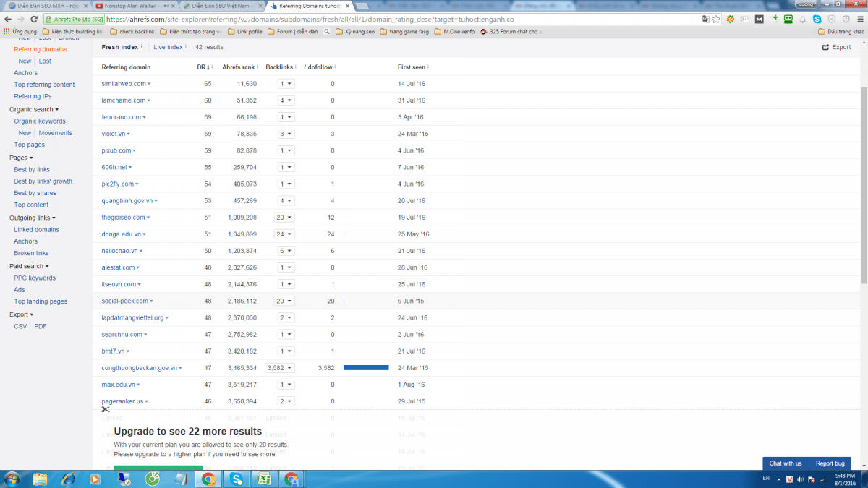Switch to Live index tab
The height and width of the screenshot is (488, 868).
coord(168,47)
